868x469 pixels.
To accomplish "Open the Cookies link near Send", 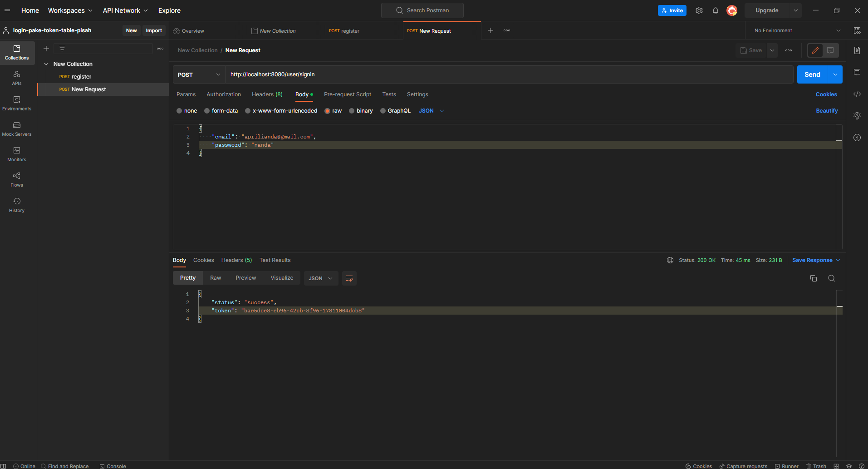I will (x=826, y=94).
